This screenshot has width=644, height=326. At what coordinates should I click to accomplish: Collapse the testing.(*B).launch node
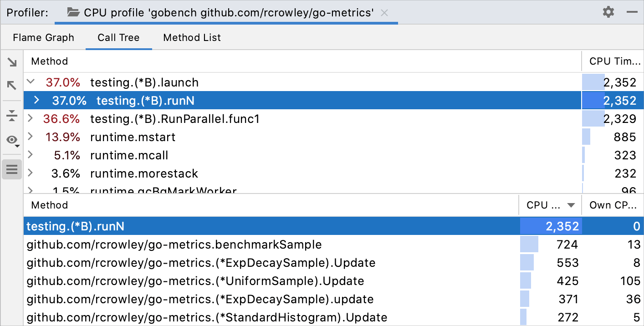click(x=30, y=82)
